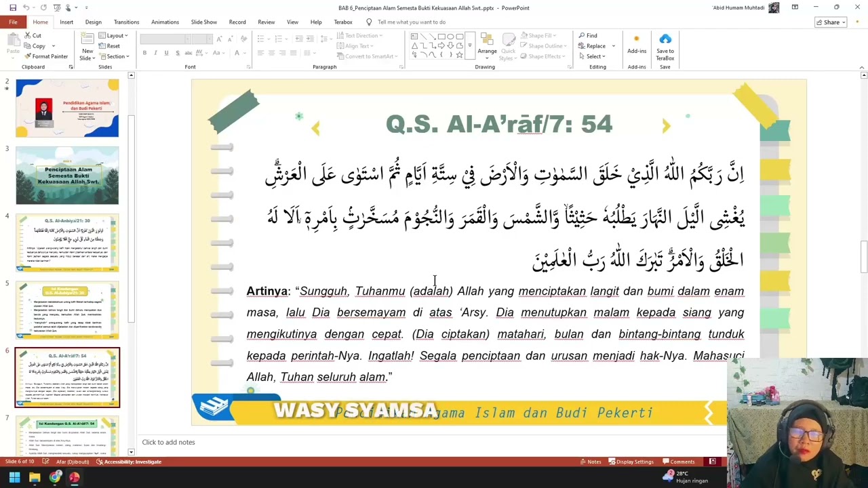This screenshot has width=868, height=488.
Task: Click the Share button
Action: coord(831,22)
